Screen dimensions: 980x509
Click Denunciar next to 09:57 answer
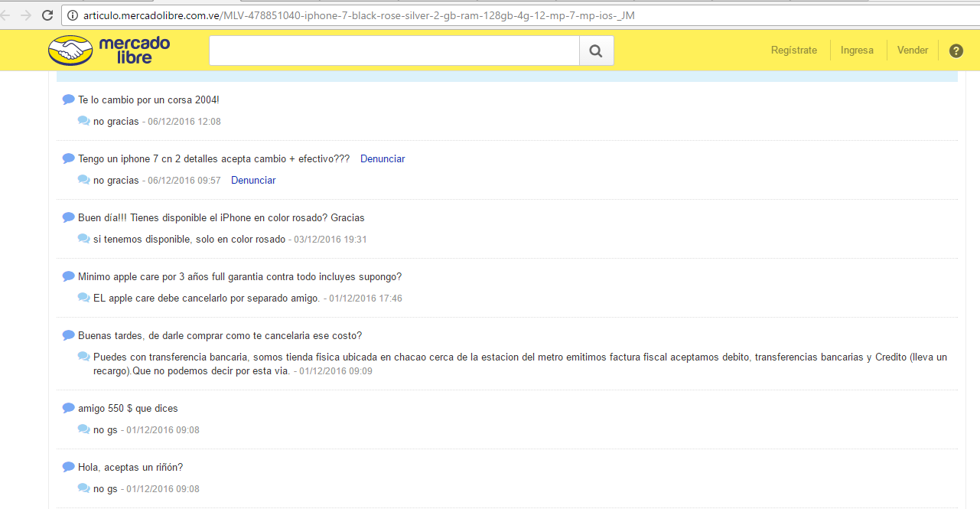[x=253, y=181]
